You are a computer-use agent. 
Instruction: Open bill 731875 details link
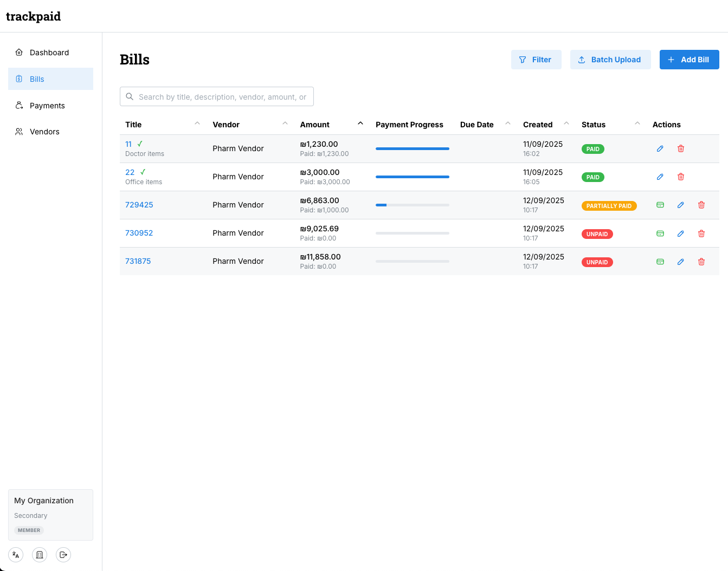pos(138,261)
